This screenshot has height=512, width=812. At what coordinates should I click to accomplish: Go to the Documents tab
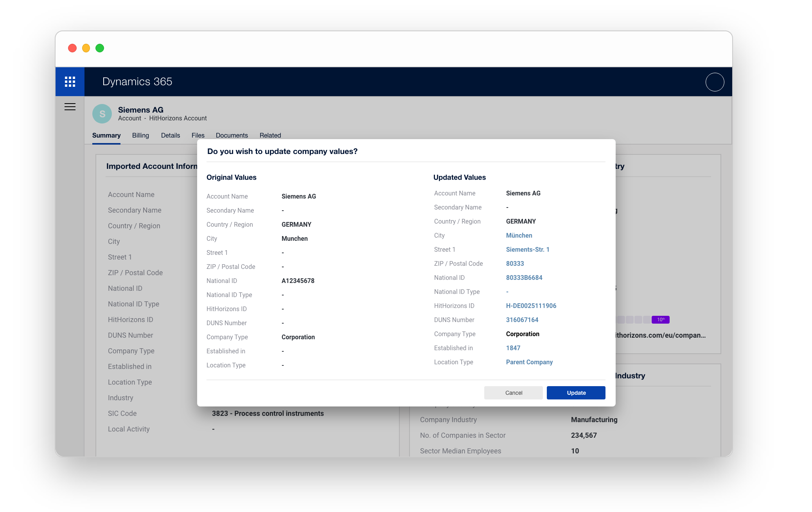click(232, 135)
